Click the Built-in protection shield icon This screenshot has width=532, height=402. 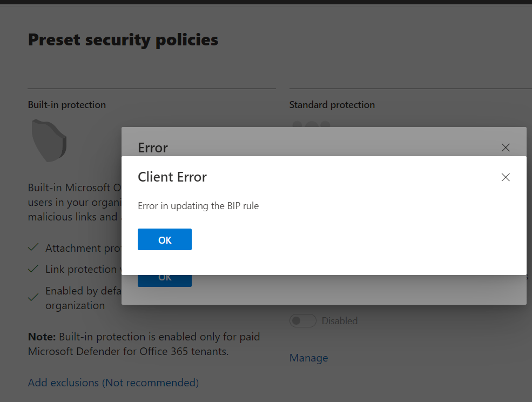pos(49,138)
